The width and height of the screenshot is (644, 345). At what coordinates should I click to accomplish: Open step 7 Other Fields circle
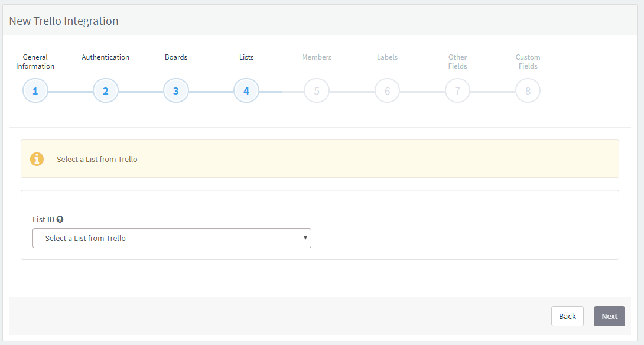click(x=457, y=91)
